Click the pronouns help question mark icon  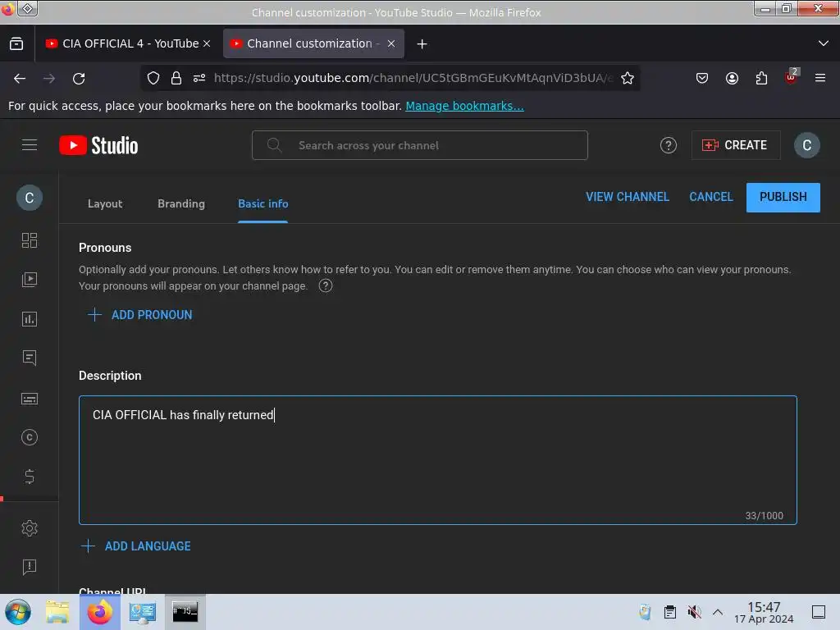tap(325, 285)
